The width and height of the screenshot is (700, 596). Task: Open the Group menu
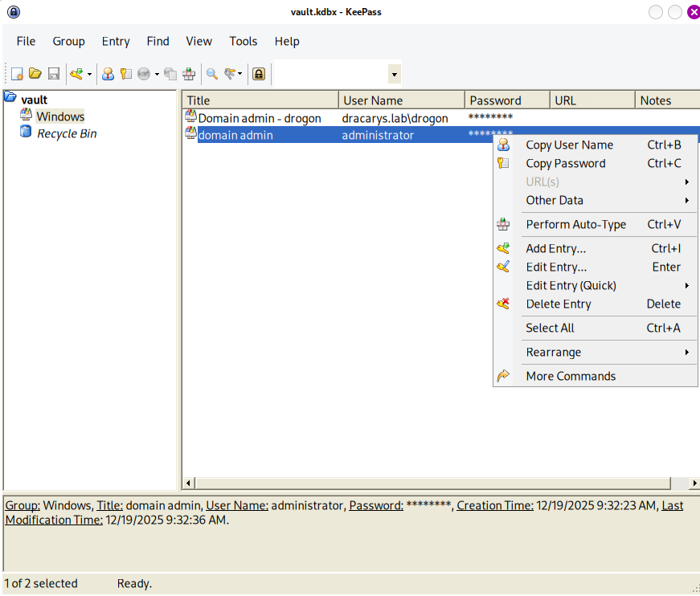point(69,41)
